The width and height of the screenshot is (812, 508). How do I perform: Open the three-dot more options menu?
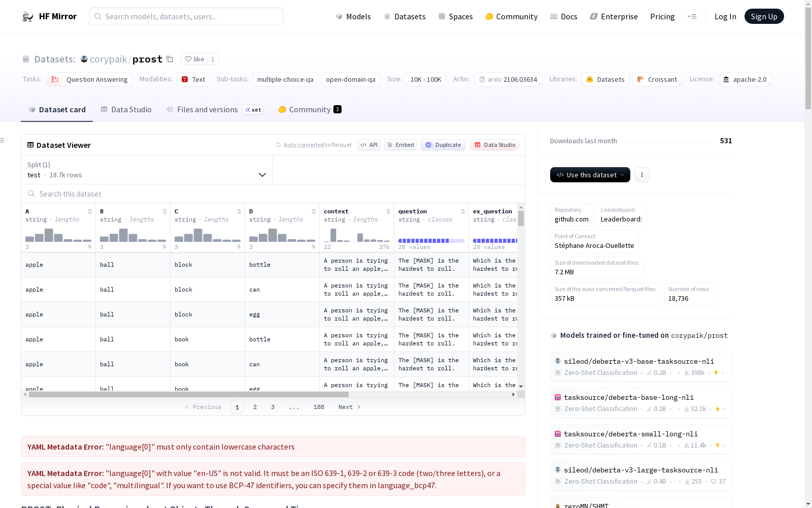point(642,175)
